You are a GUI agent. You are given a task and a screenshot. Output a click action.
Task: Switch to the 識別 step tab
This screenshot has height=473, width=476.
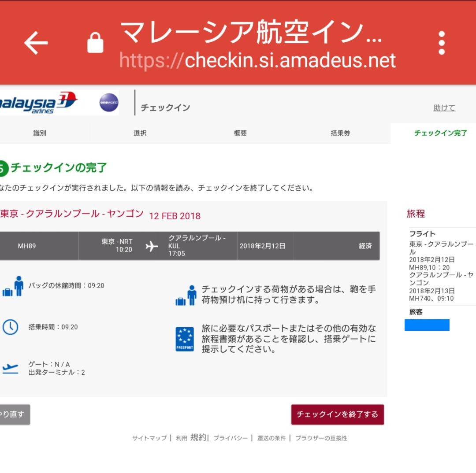(x=41, y=133)
